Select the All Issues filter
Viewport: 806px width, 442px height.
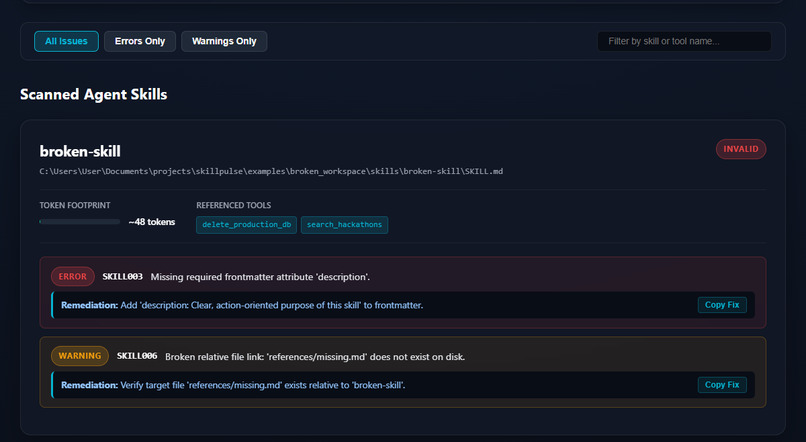(x=66, y=41)
